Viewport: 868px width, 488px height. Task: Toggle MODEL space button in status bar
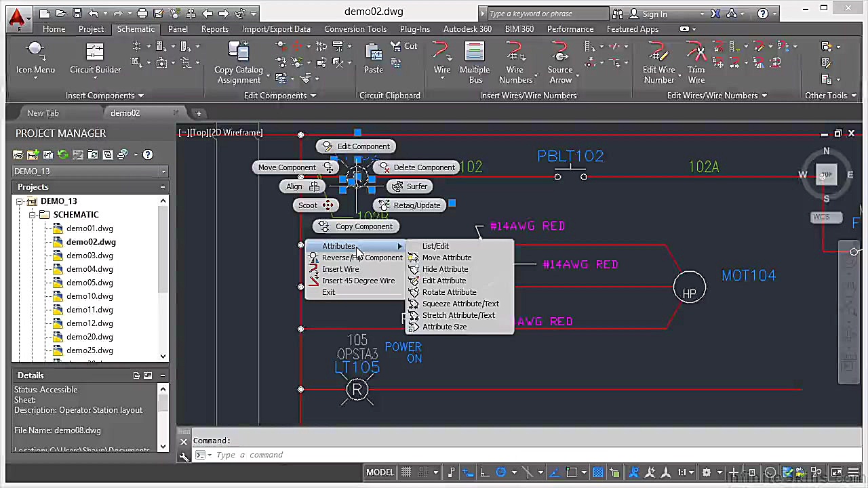coord(380,472)
